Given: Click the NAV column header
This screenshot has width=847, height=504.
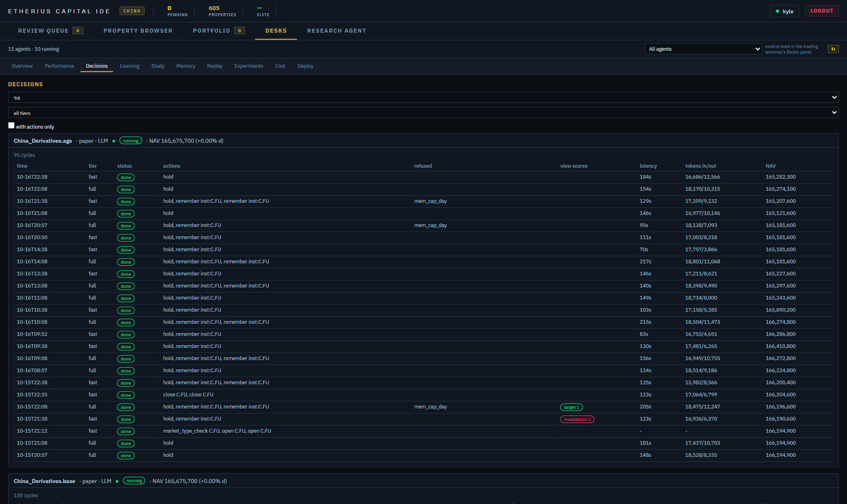Looking at the screenshot, I should (x=770, y=166).
